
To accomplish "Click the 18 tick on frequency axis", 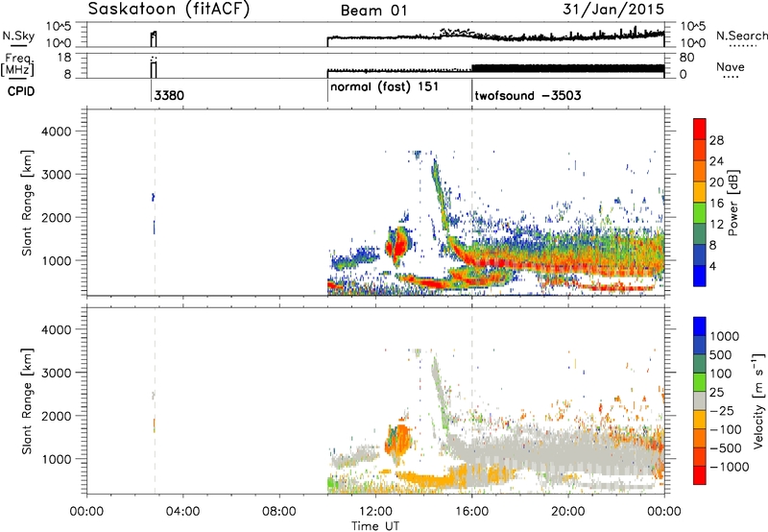I will [64, 58].
